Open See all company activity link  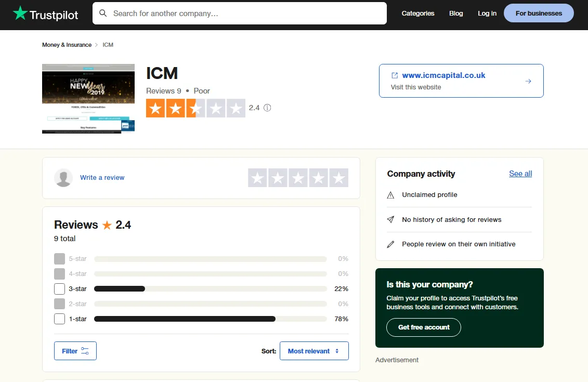(x=520, y=174)
